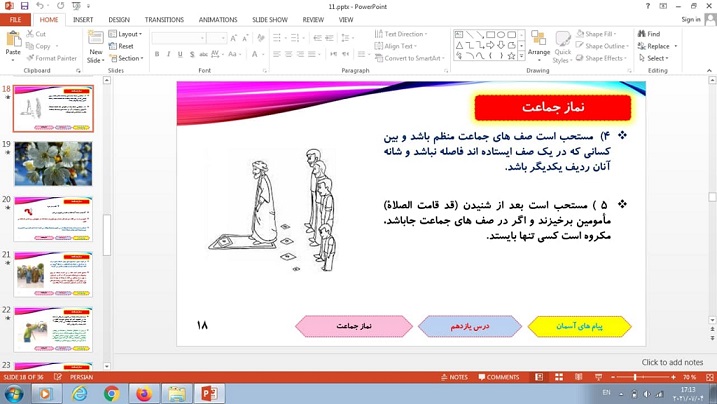The image size is (717, 404).
Task: Toggle the Notes pane from status bar
Action: 455,377
